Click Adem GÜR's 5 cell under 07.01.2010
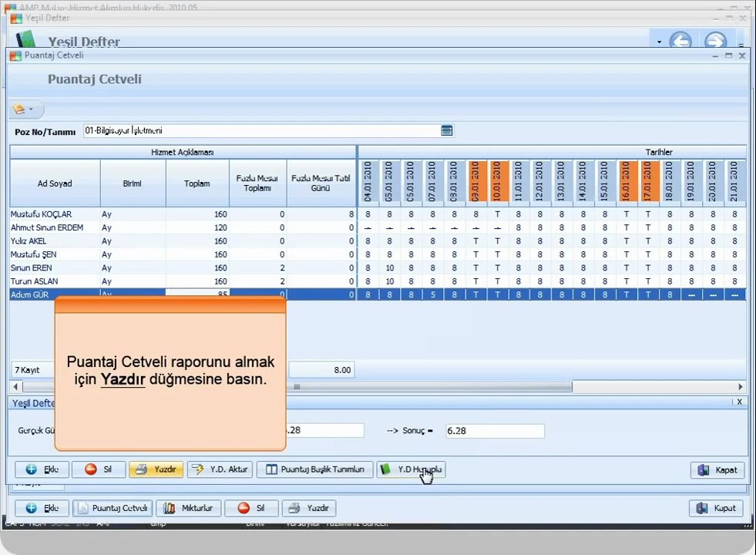The width and height of the screenshot is (756, 555). tap(432, 294)
